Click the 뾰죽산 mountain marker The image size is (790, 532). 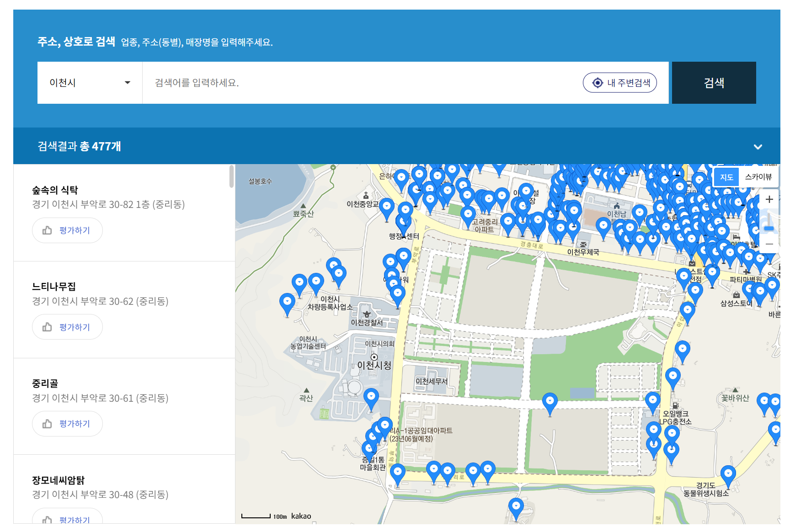pos(303,206)
